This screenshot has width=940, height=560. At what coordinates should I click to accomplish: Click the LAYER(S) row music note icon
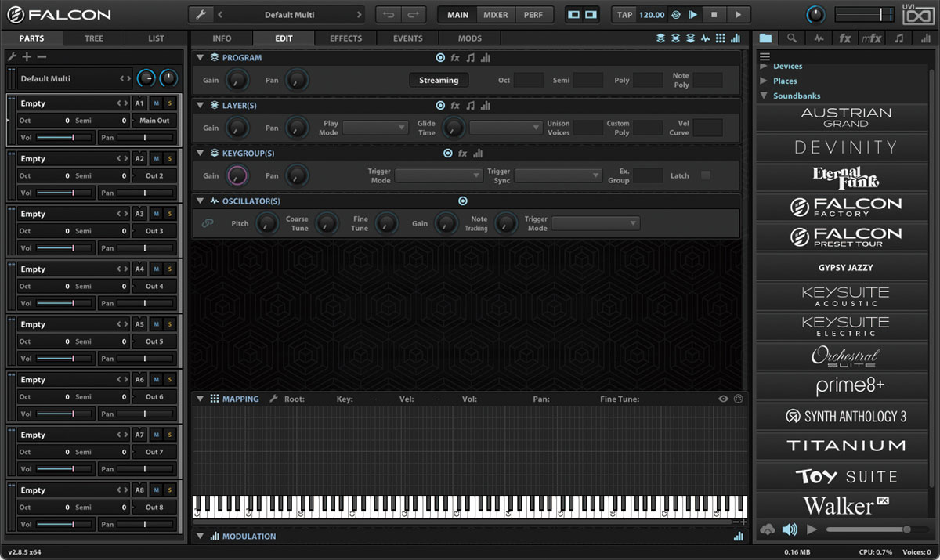point(470,106)
